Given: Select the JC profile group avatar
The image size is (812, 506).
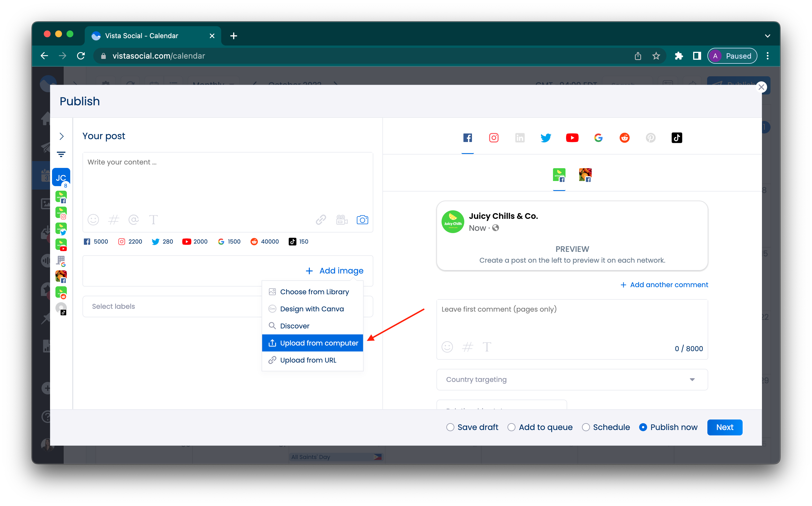Looking at the screenshot, I should (61, 177).
